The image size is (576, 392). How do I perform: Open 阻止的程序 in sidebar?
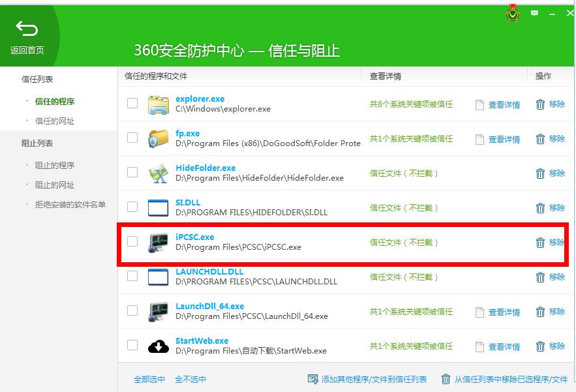(55, 165)
